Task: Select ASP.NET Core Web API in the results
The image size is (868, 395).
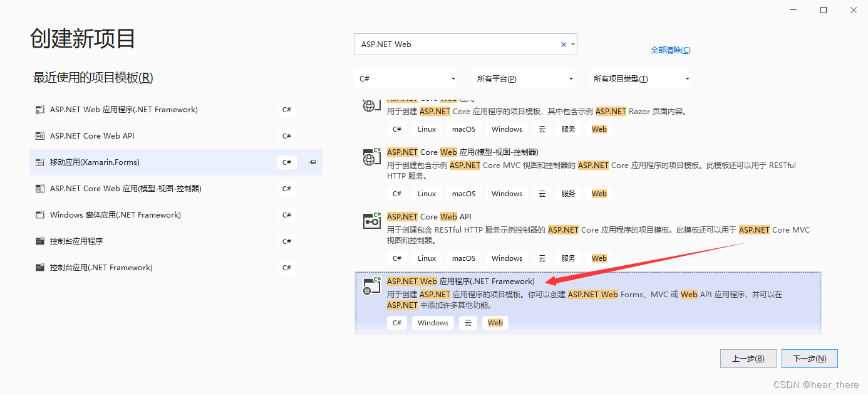Action: (x=587, y=238)
